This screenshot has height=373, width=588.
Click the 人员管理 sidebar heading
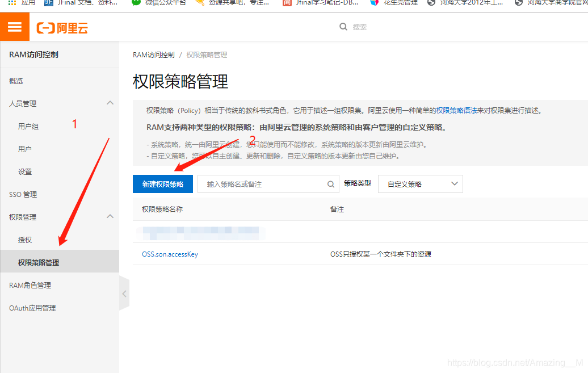(23, 103)
